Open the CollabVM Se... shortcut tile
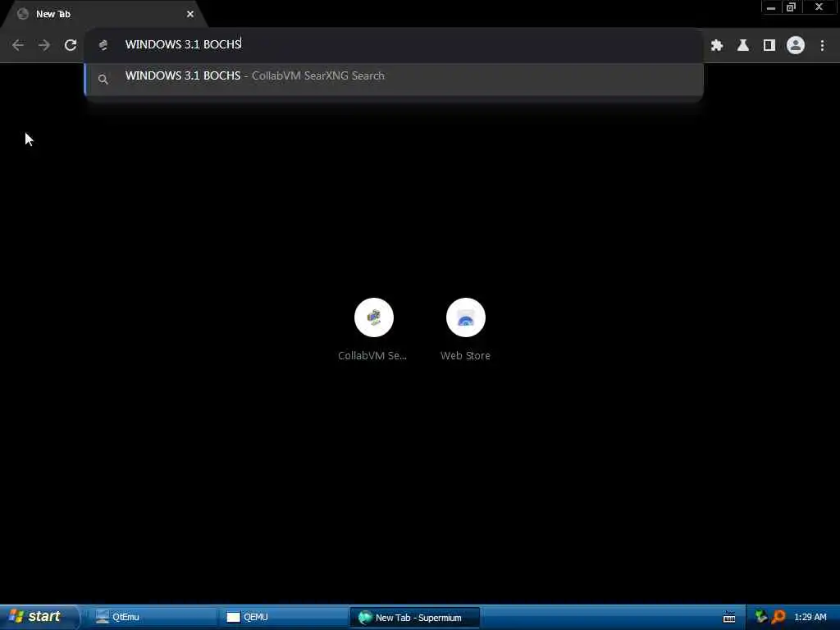Viewport: 840px width, 630px height. 373,329
